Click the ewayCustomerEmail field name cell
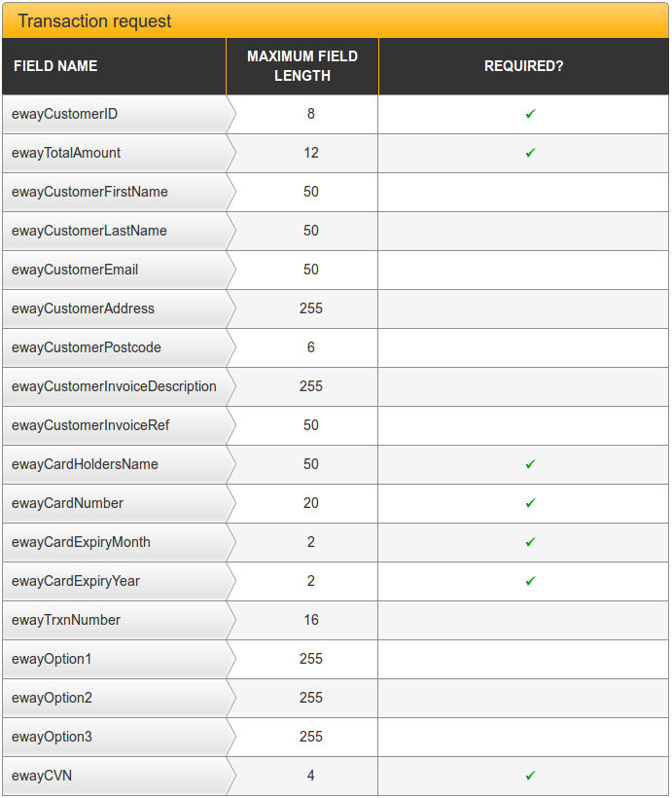The image size is (672, 798). click(x=75, y=270)
